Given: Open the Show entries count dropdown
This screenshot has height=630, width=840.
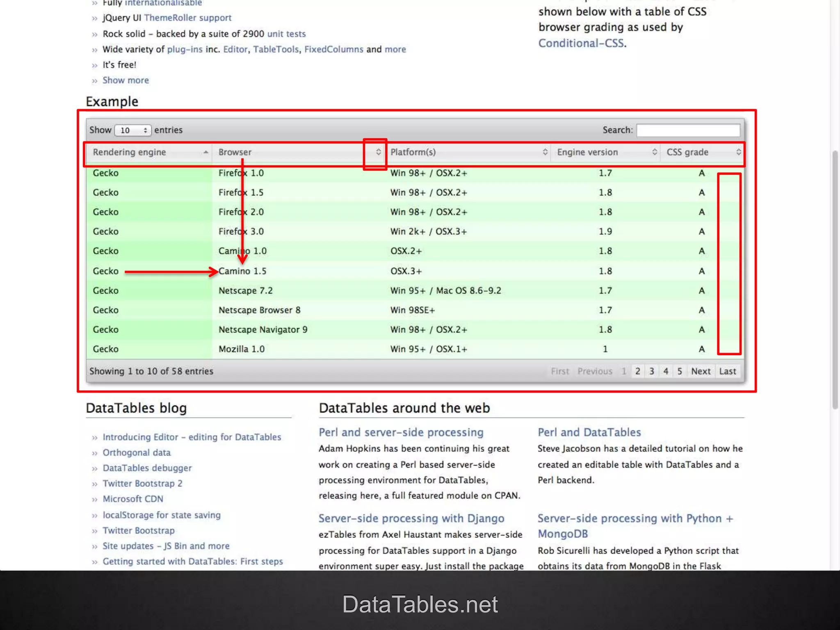Looking at the screenshot, I should (133, 130).
